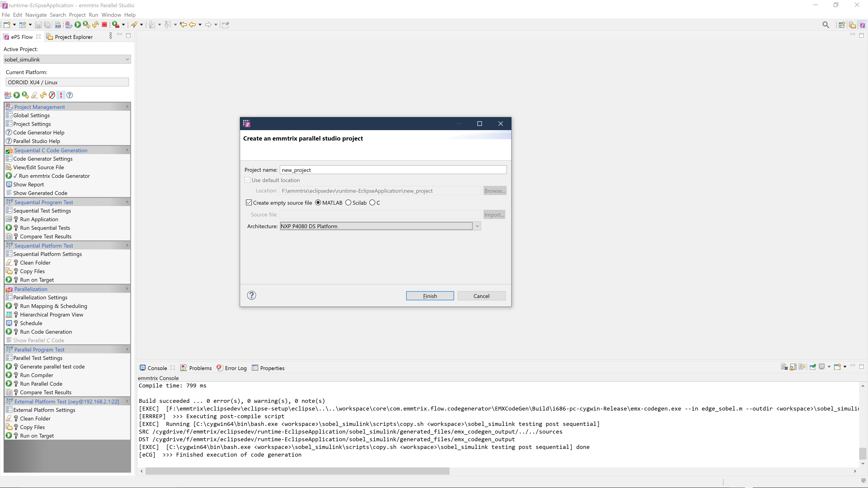
Task: Click the ePS Flow clean eraser icon
Action: point(34,95)
